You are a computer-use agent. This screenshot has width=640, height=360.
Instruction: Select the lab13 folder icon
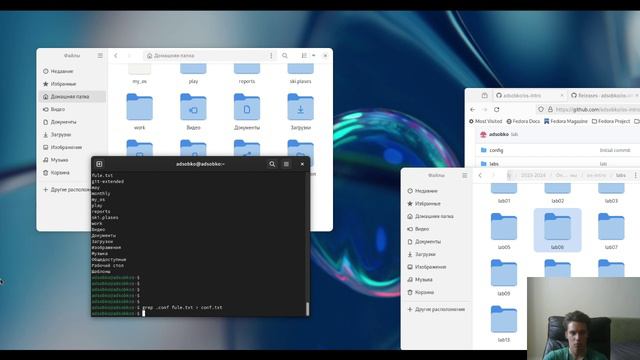(x=504, y=319)
